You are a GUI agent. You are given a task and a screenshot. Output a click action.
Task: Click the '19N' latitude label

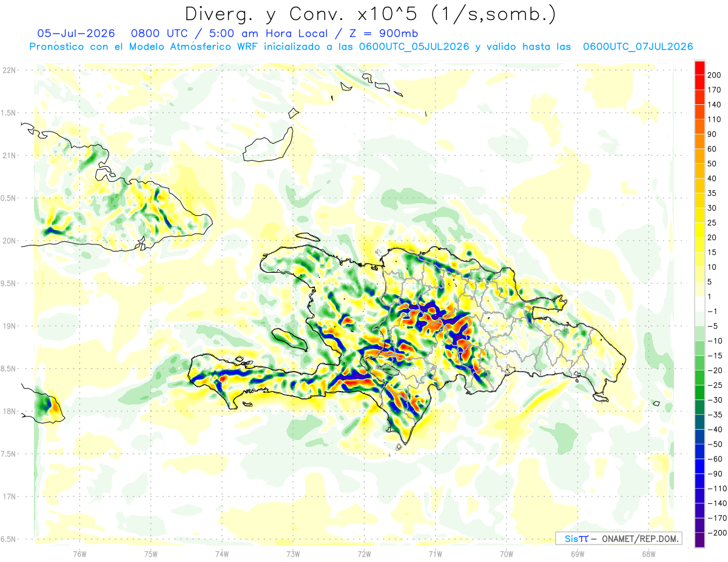8,326
